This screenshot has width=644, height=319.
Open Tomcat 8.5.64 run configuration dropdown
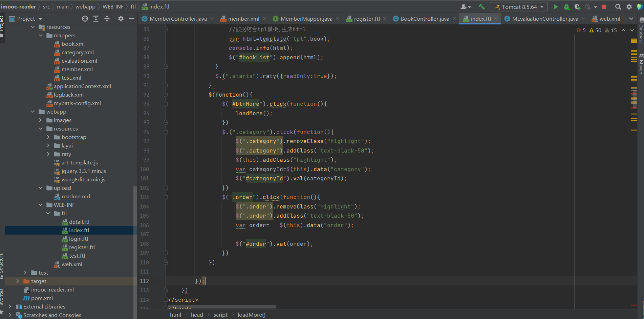(x=519, y=7)
